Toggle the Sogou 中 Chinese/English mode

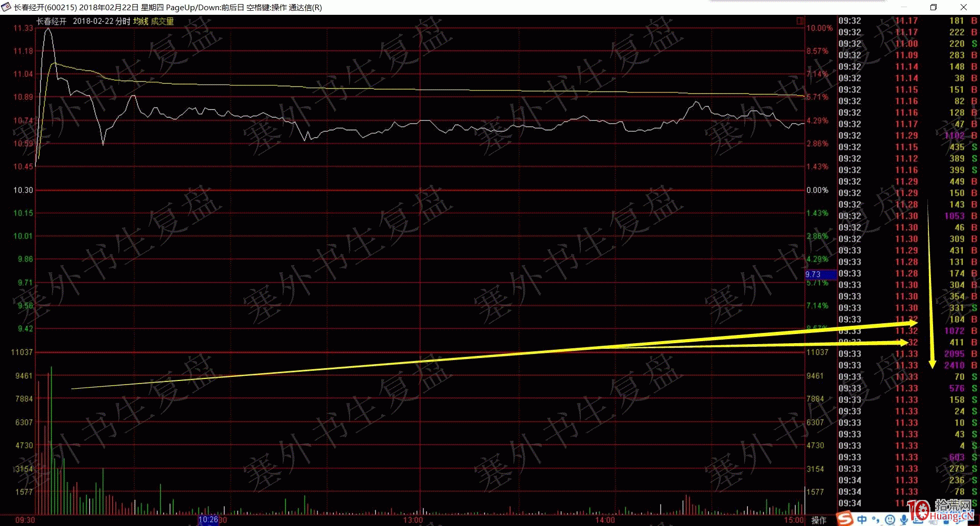click(x=862, y=519)
